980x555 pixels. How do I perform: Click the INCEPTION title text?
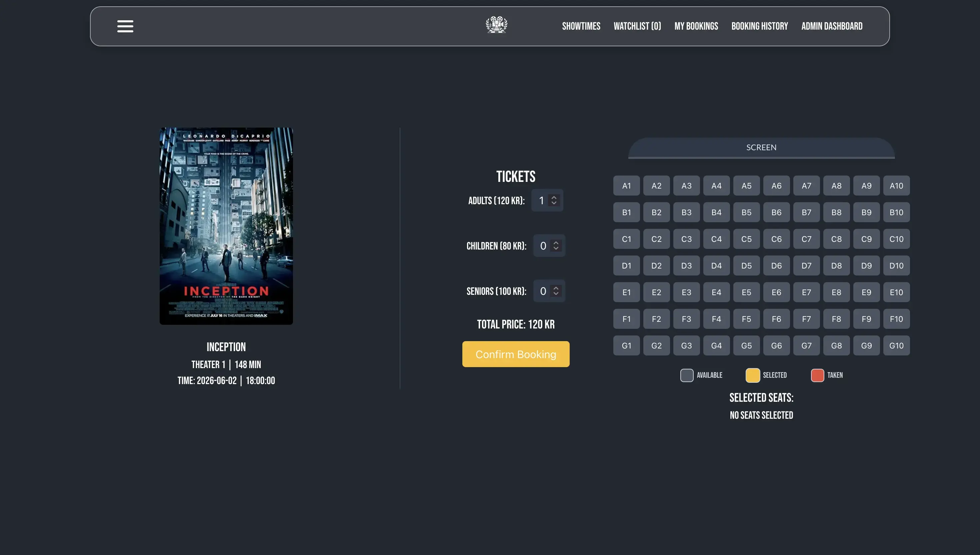click(x=226, y=347)
